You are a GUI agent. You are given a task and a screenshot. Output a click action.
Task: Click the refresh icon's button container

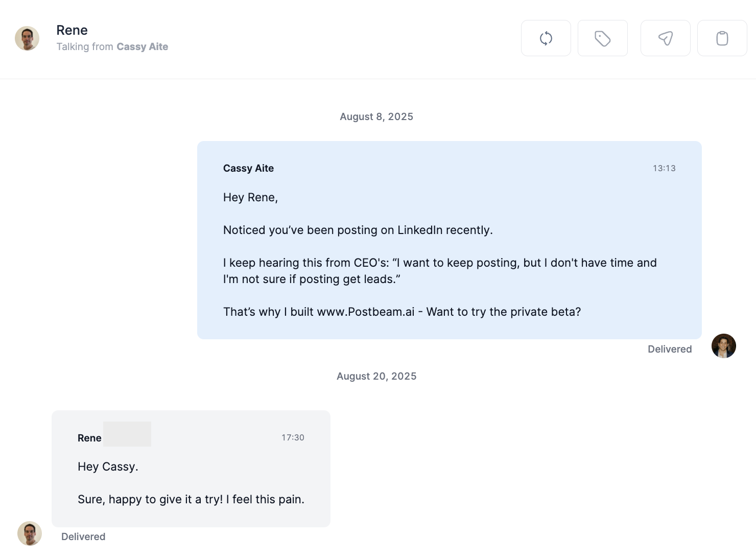tap(546, 38)
